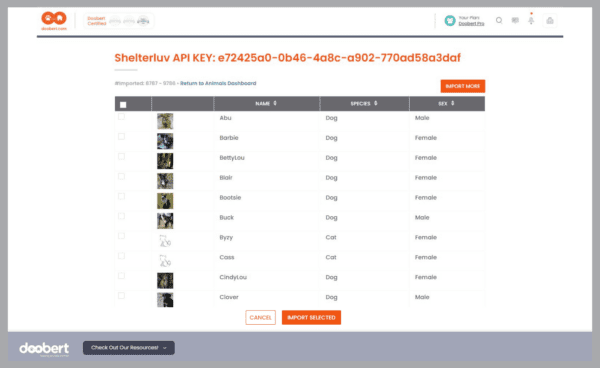Sort by the SPECIES column arrows
Screen dimensions: 600x368
pos(375,103)
